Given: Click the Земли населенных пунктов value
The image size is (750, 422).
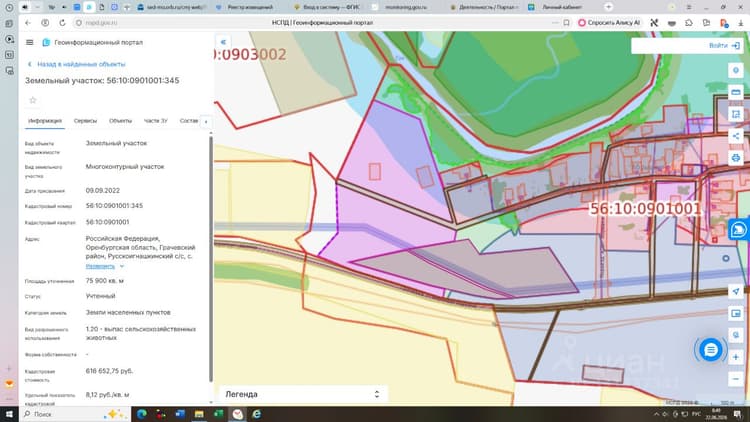Looking at the screenshot, I should pyautogui.click(x=128, y=312).
